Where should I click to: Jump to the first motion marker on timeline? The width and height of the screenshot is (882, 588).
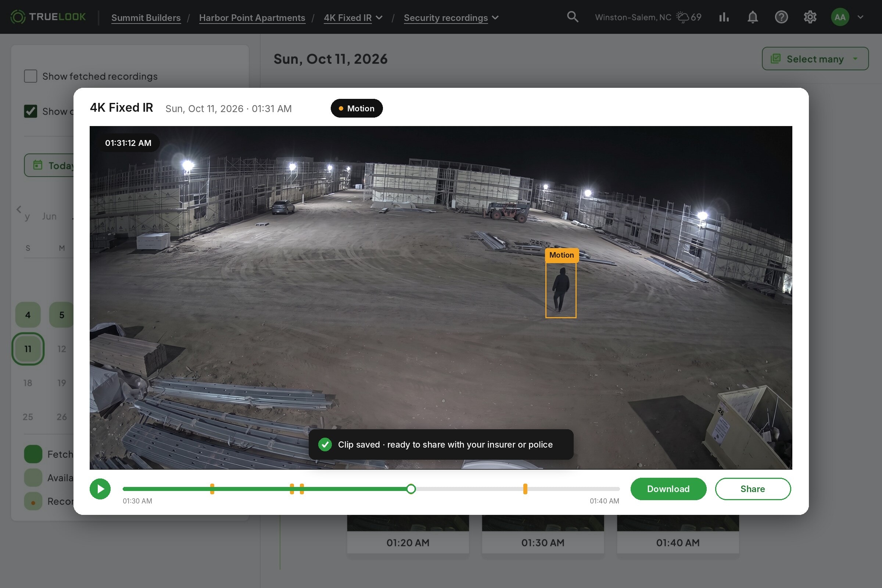[x=212, y=489]
